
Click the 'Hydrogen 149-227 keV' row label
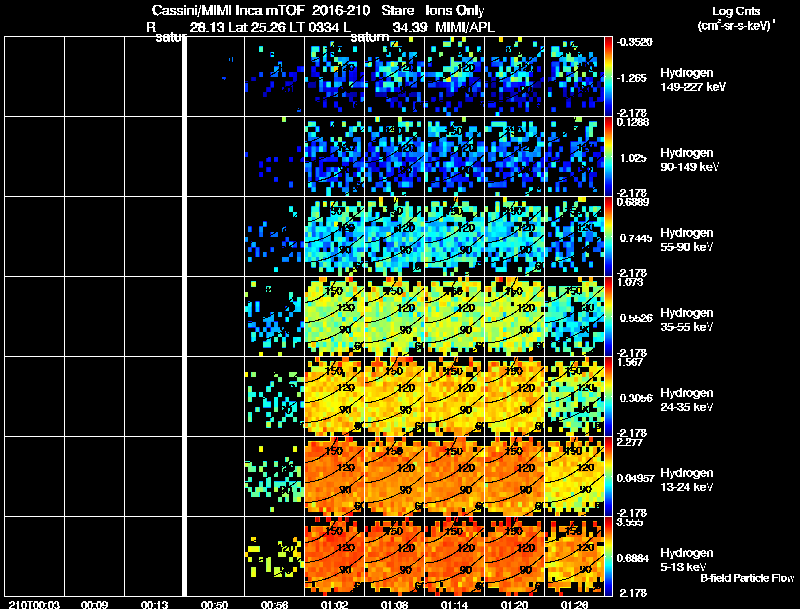pyautogui.click(x=693, y=80)
